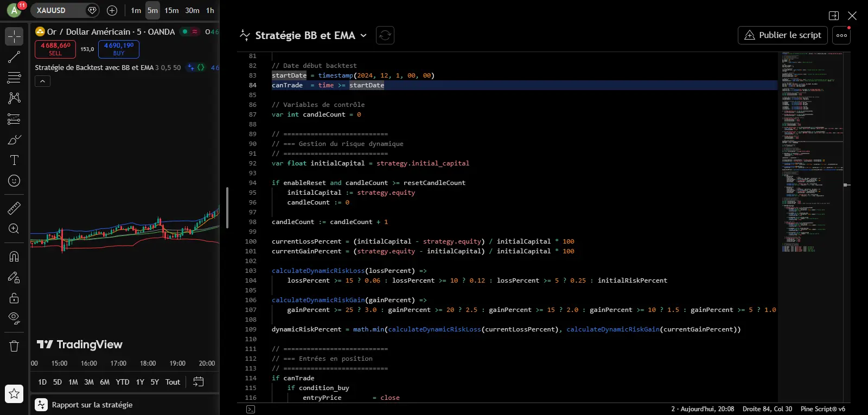
Task: Toggle stay in drawing mode
Action: pyautogui.click(x=14, y=277)
